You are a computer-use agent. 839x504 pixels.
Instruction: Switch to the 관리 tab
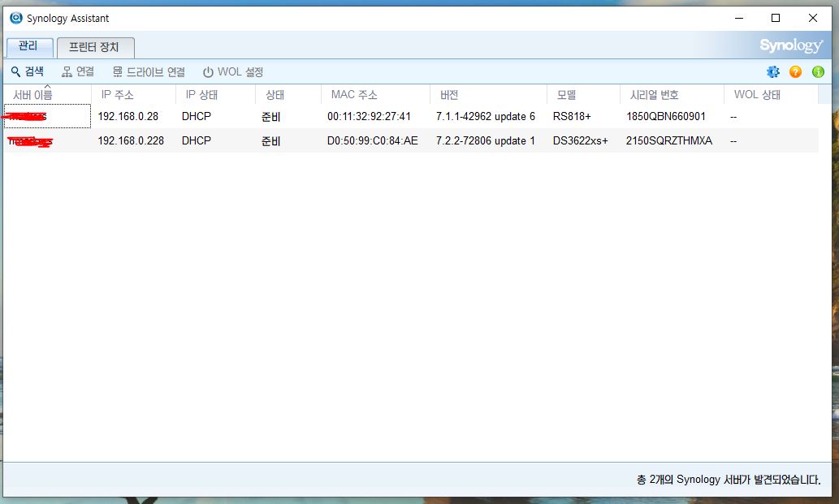(29, 46)
